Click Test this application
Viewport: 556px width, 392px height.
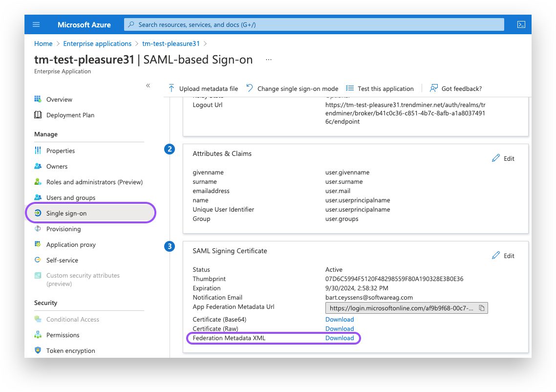[x=380, y=88]
